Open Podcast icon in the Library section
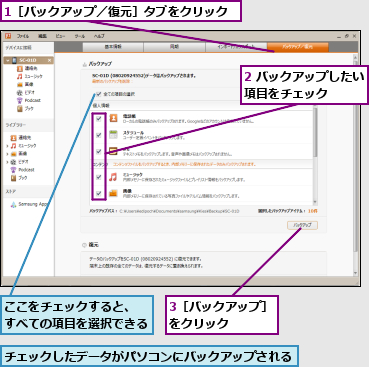The height and width of the screenshot is (367, 369). tap(13, 170)
